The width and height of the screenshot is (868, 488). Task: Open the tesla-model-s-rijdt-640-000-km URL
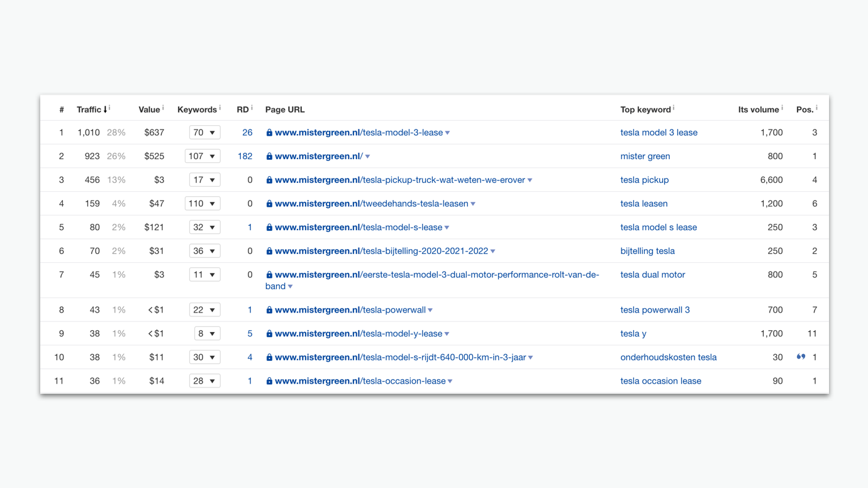click(400, 357)
